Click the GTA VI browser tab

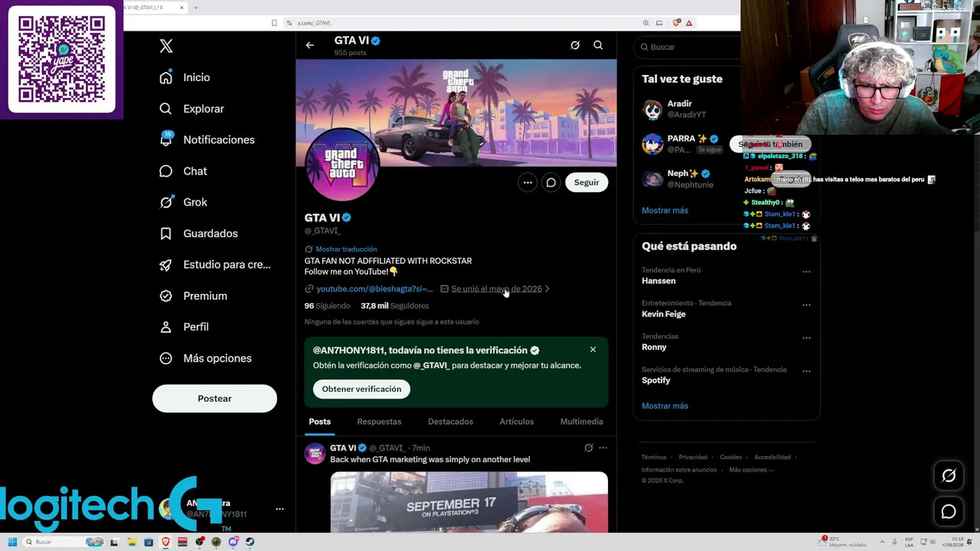(x=154, y=8)
